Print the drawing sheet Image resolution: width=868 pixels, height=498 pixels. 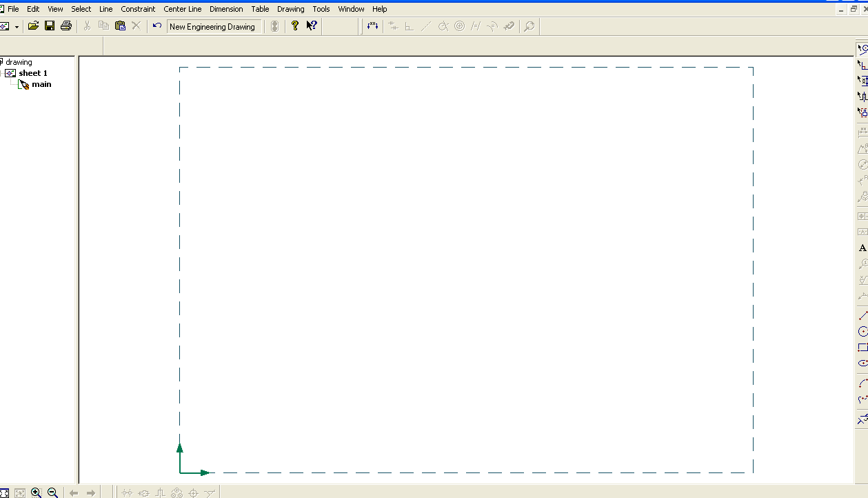pyautogui.click(x=65, y=26)
